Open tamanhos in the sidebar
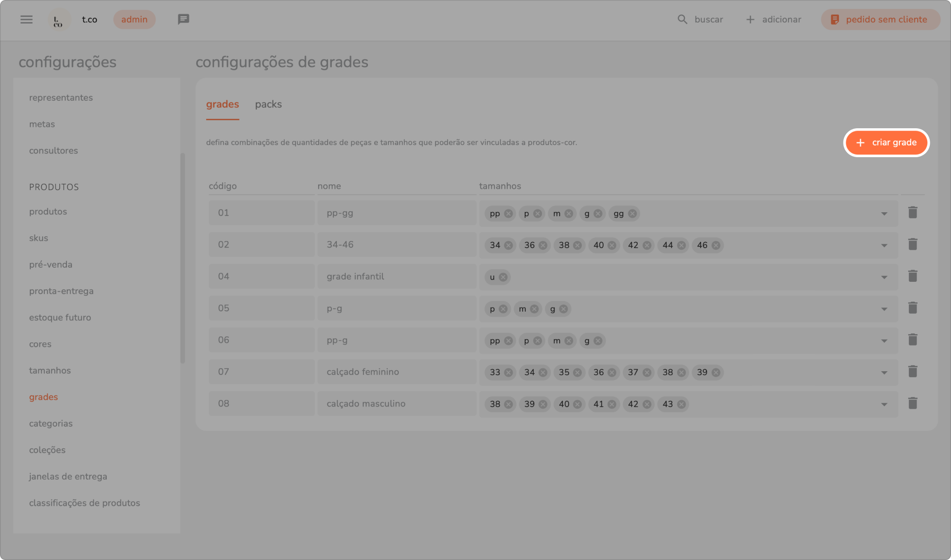Image resolution: width=951 pixels, height=560 pixels. click(50, 370)
